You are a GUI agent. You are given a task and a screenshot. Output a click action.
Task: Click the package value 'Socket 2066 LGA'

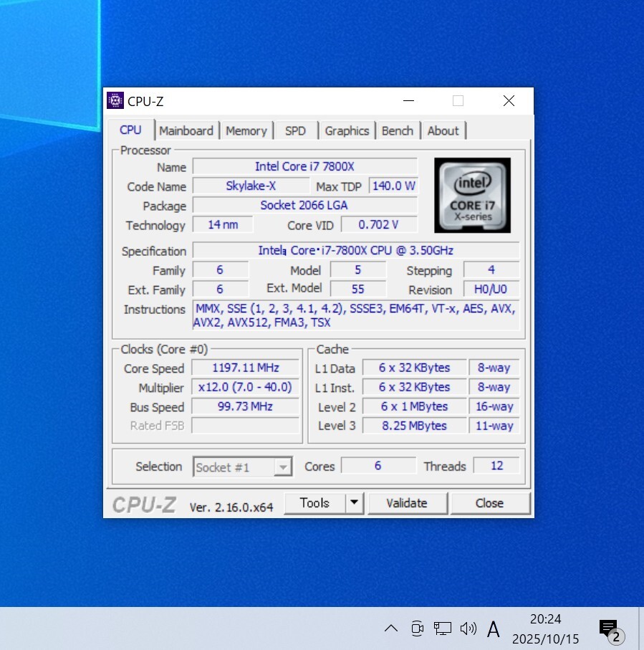click(x=304, y=205)
